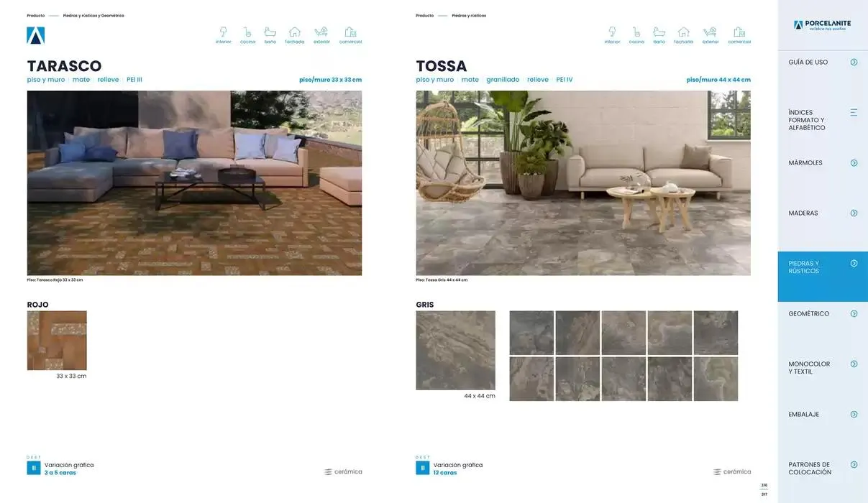
Task: Click the blue logo above the Tarasco title
Action: (x=36, y=35)
